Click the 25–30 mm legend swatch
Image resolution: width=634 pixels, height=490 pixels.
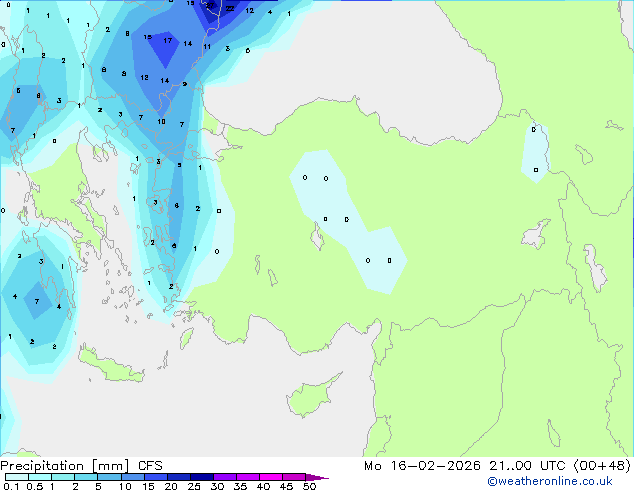(202, 477)
